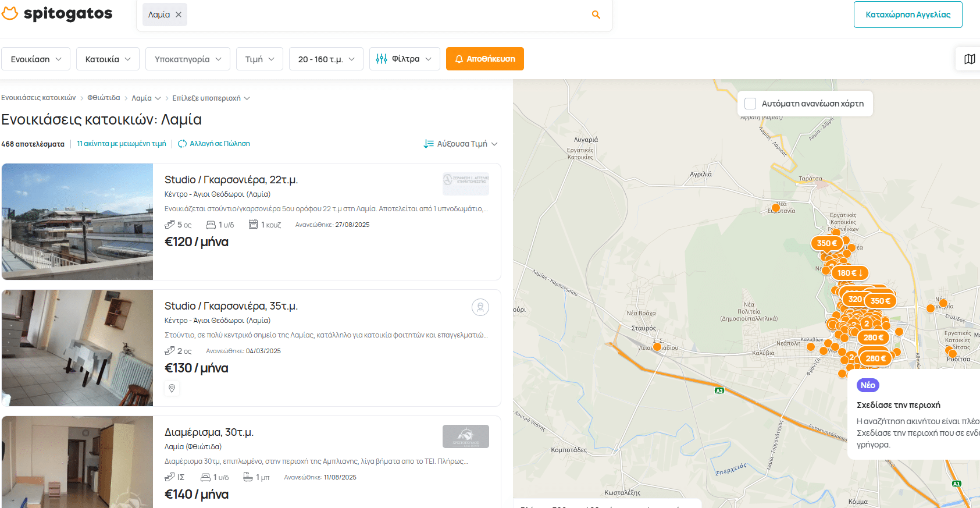Remove the Λαμία search tag

pyautogui.click(x=179, y=15)
